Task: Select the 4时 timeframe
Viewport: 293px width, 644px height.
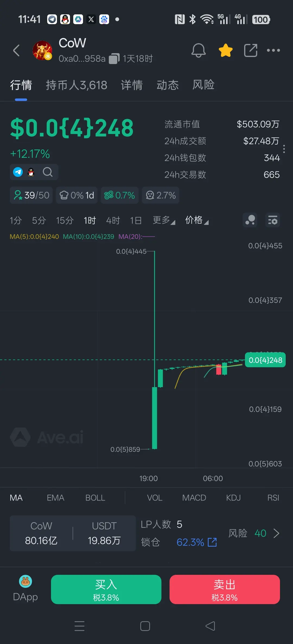Action: pos(113,220)
